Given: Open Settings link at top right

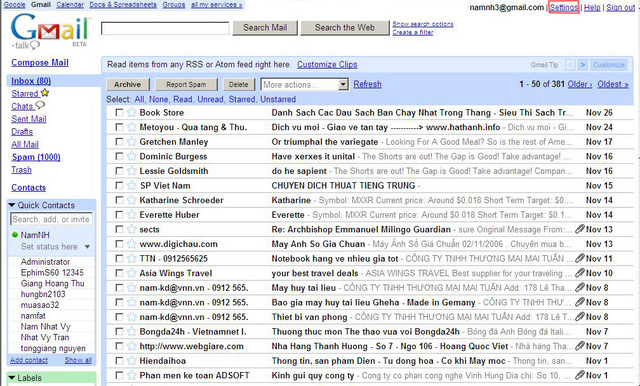Looking at the screenshot, I should [564, 7].
